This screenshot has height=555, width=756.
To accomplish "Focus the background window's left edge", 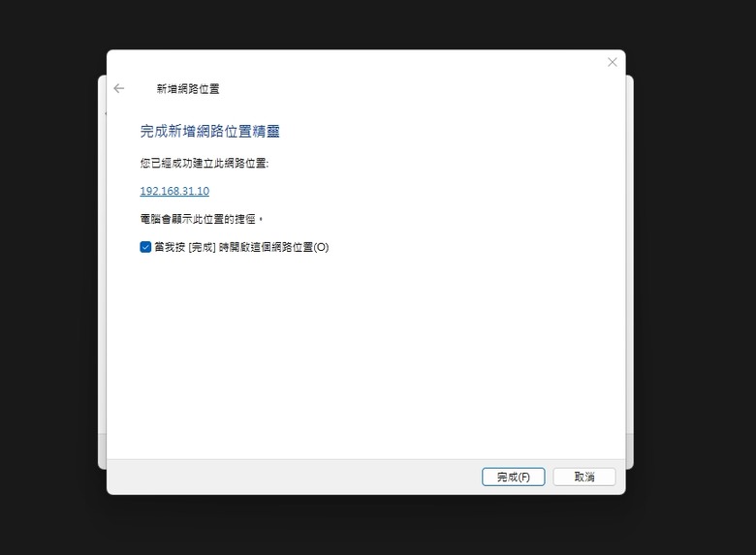I will (102, 270).
